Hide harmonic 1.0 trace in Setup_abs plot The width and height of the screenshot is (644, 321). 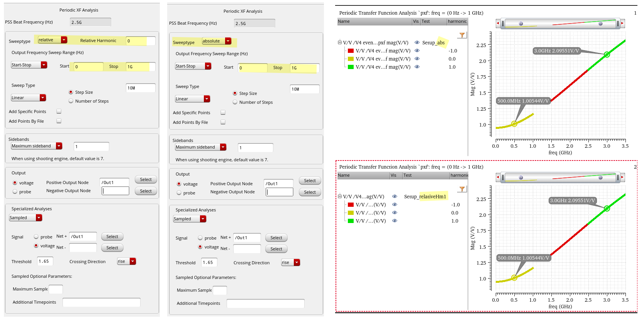pos(417,67)
